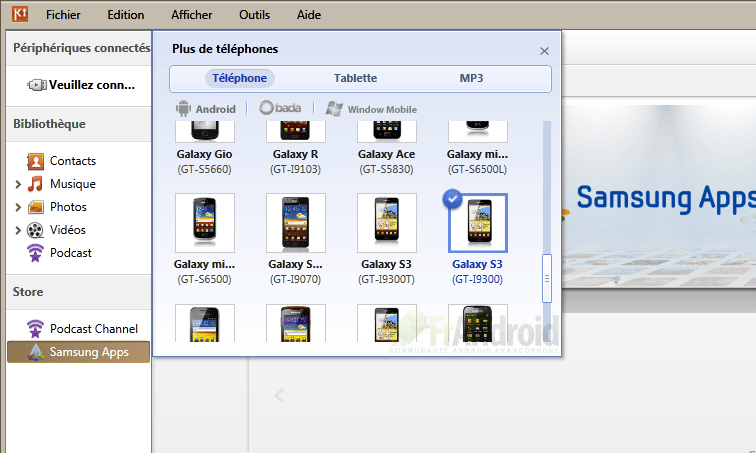The width and height of the screenshot is (756, 453).
Task: Click the Galaxy S3 GT-I9300 label
Action: (477, 264)
